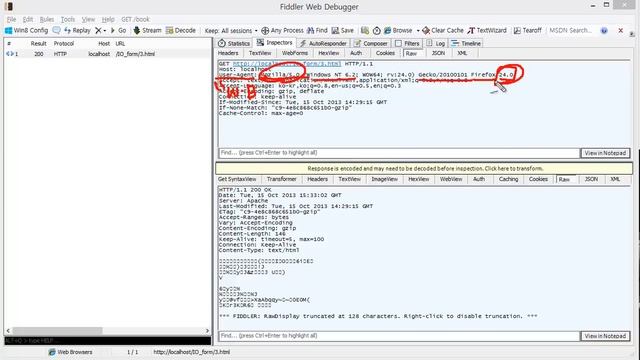Select request Headers inspector tab
The height and width of the screenshot is (360, 640).
click(228, 53)
